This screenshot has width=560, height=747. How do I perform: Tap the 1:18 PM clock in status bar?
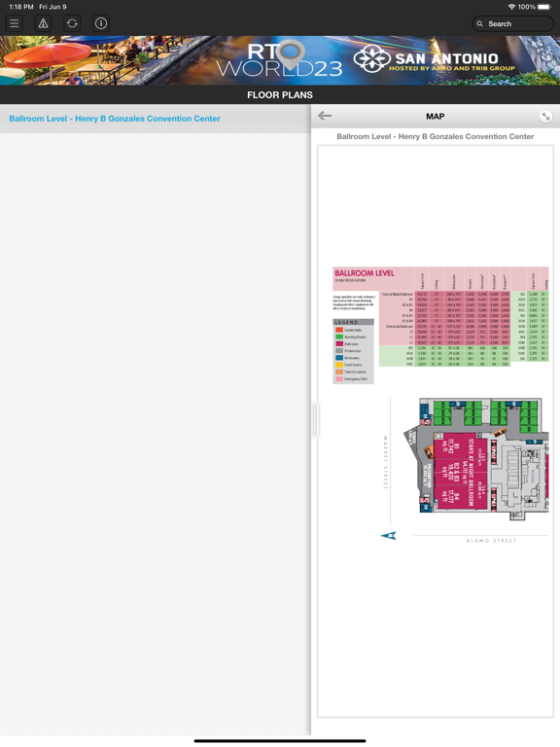click(21, 7)
